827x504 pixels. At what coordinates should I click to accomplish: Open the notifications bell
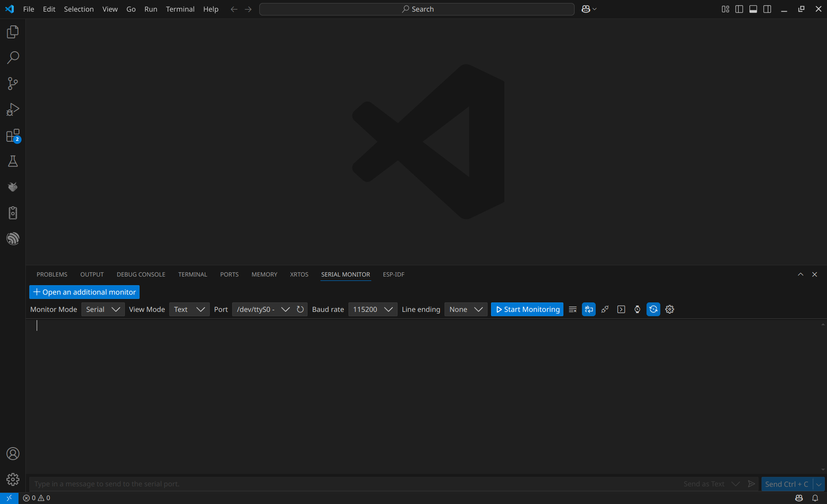(x=815, y=498)
